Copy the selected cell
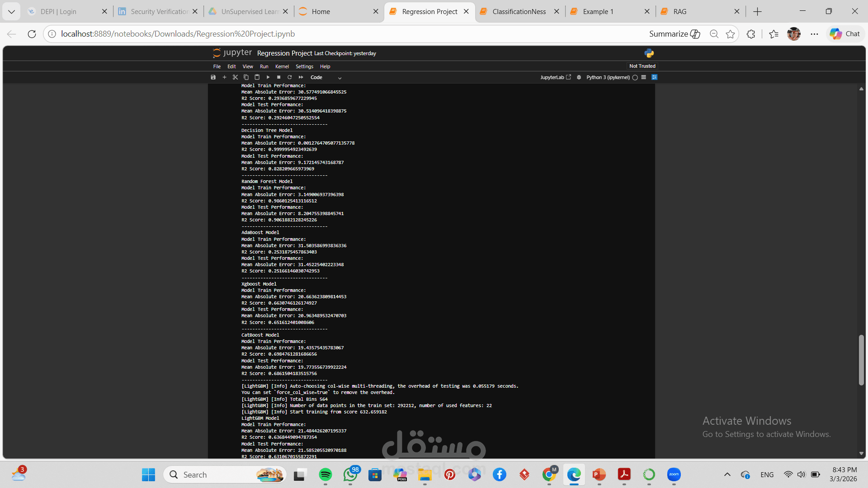 click(246, 77)
